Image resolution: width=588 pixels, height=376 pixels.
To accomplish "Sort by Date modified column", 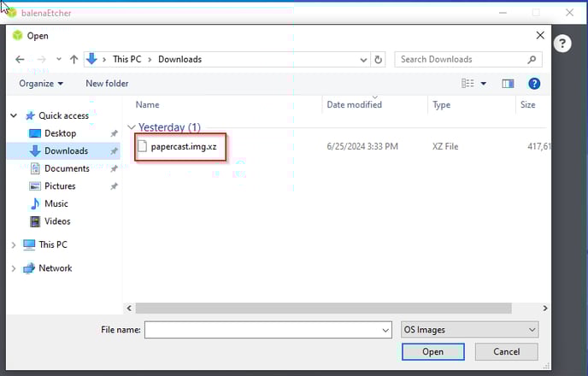I will (x=355, y=104).
